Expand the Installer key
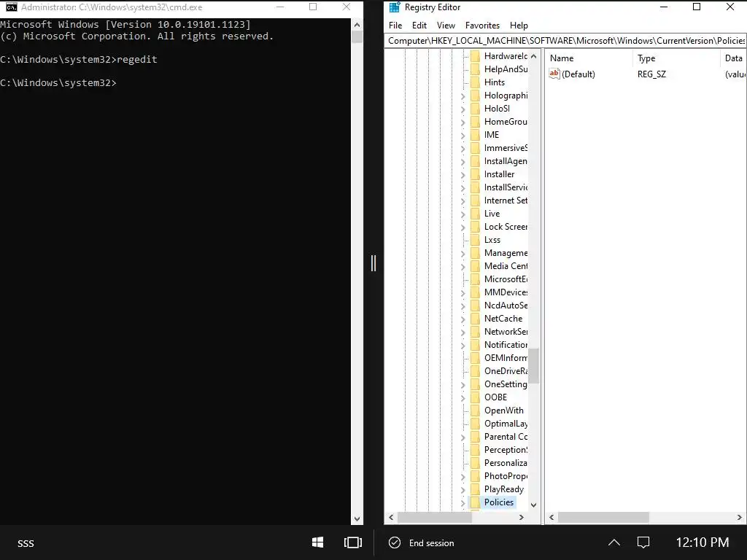The height and width of the screenshot is (560, 747). coord(462,175)
